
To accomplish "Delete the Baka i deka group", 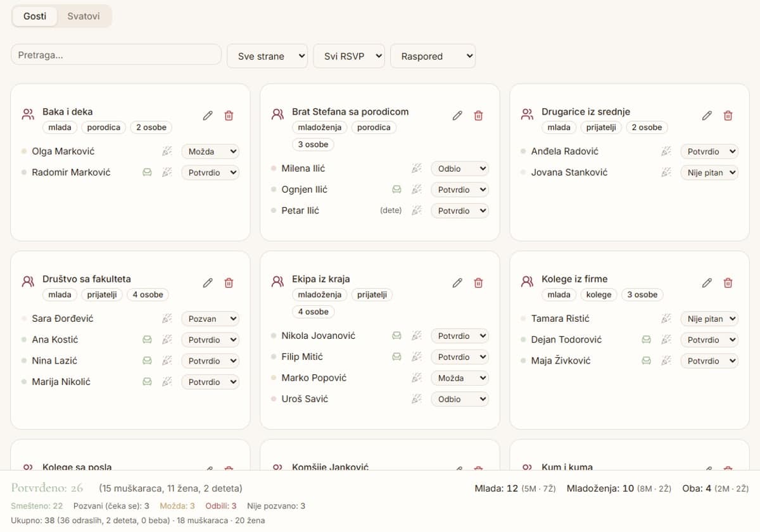I will click(229, 115).
